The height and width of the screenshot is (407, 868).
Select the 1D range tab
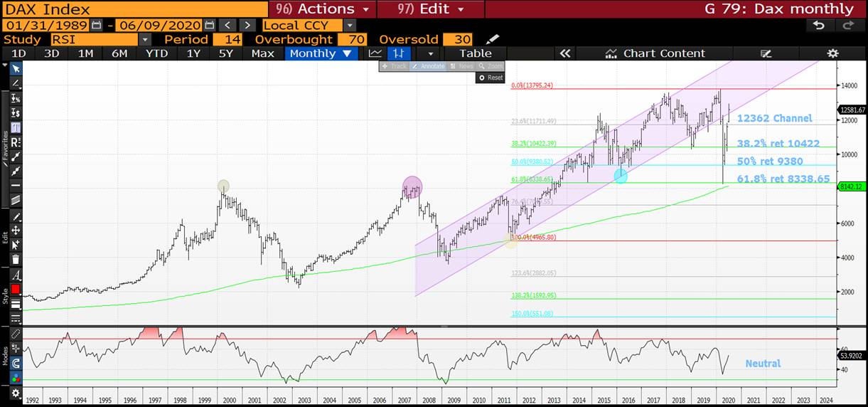coord(19,53)
